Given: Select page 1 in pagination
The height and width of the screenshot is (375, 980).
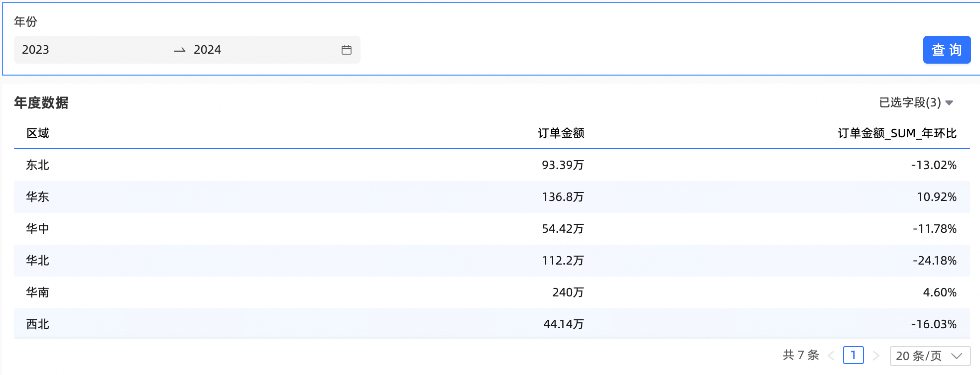Looking at the screenshot, I should (x=853, y=356).
